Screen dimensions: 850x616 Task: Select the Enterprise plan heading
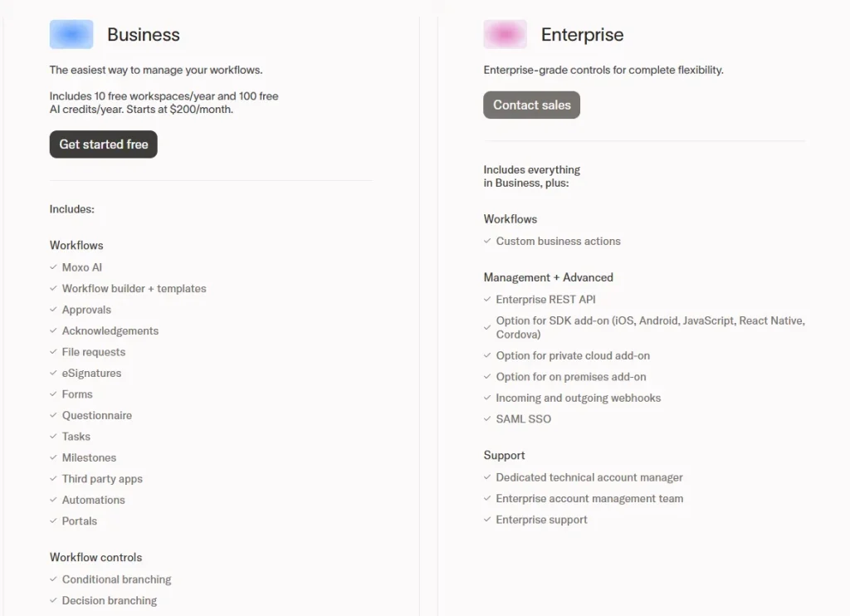(582, 35)
